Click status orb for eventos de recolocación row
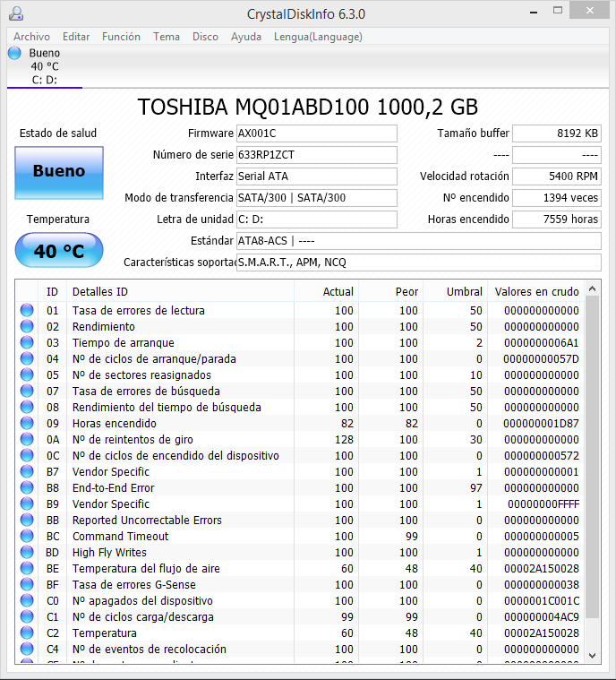 (x=27, y=649)
